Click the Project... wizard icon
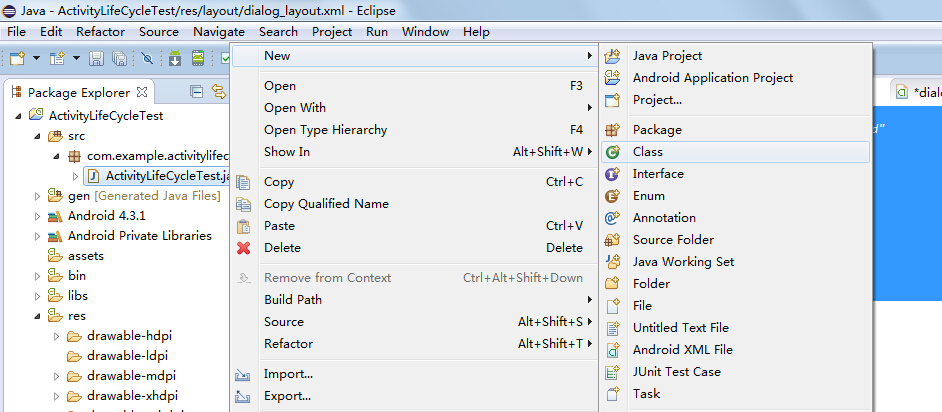 612,100
